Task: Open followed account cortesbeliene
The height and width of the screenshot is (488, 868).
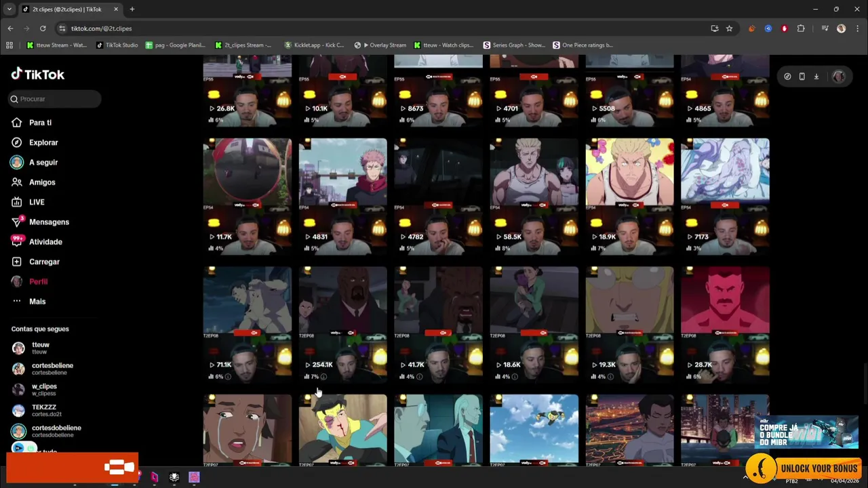Action: (x=42, y=369)
